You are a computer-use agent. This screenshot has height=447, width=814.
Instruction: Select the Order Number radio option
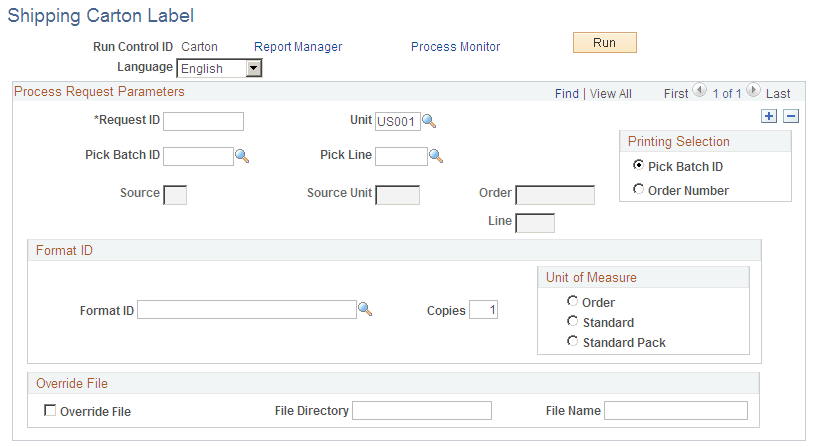pyautogui.click(x=638, y=189)
